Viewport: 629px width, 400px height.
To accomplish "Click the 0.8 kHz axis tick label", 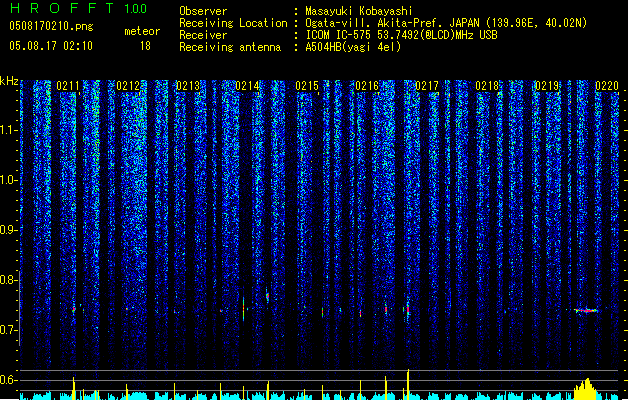I will tap(9, 280).
